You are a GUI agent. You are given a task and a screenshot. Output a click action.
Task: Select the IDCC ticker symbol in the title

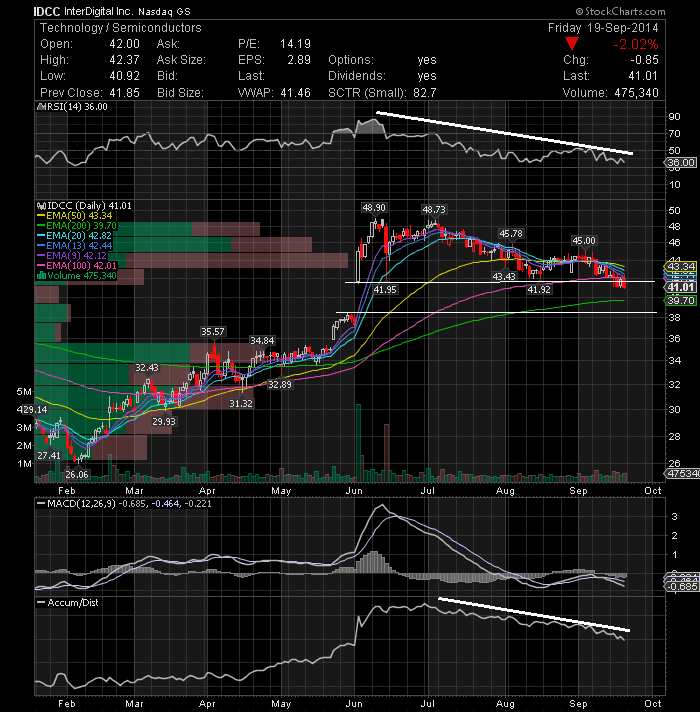pos(47,11)
